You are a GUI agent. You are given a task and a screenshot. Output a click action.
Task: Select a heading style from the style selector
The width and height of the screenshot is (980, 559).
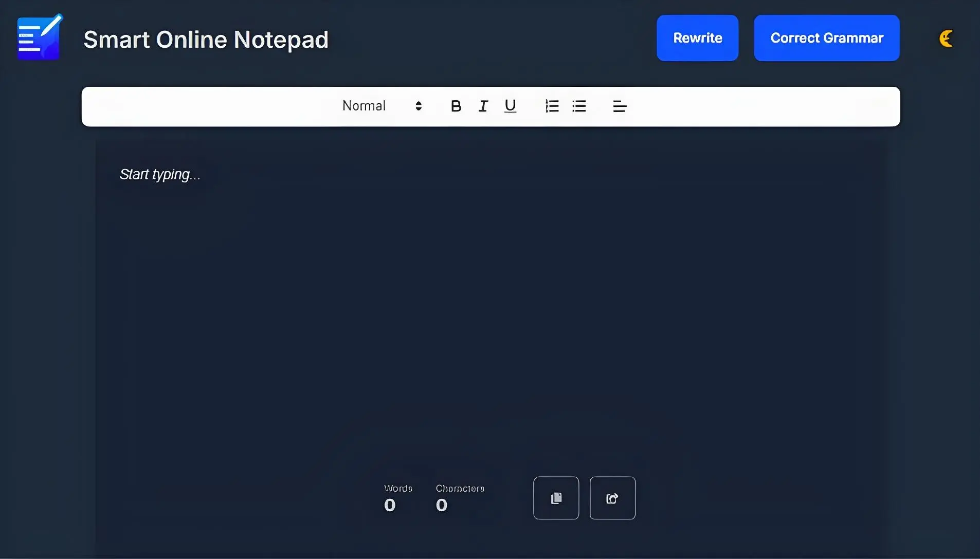(380, 106)
